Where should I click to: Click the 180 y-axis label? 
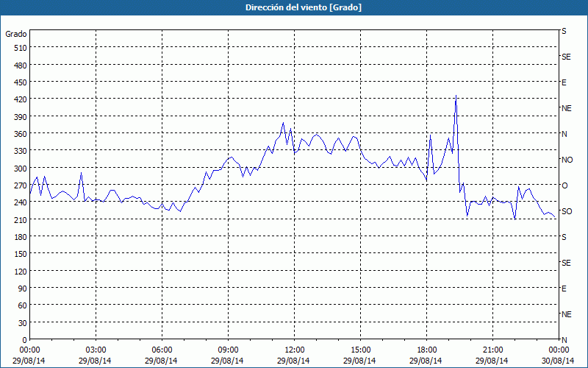[21, 237]
